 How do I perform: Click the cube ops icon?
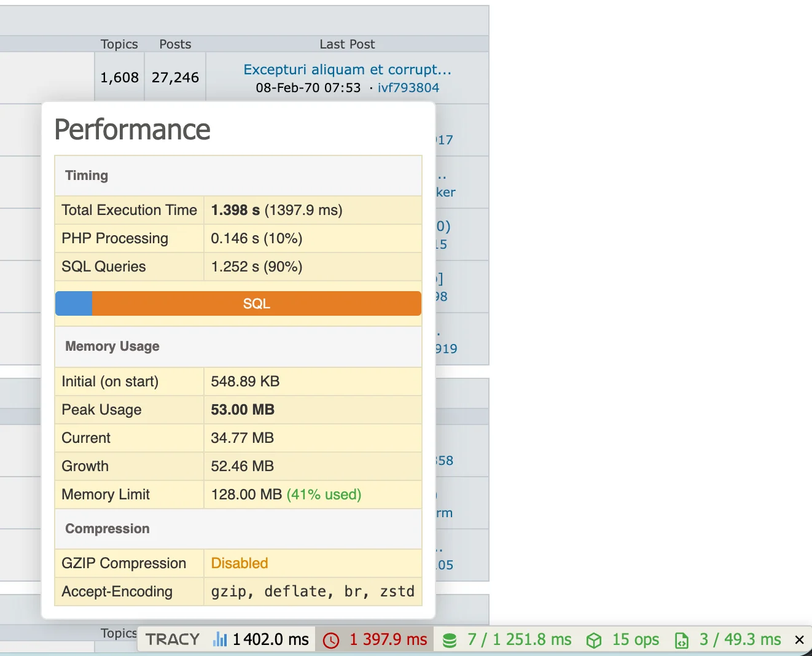[x=594, y=640]
